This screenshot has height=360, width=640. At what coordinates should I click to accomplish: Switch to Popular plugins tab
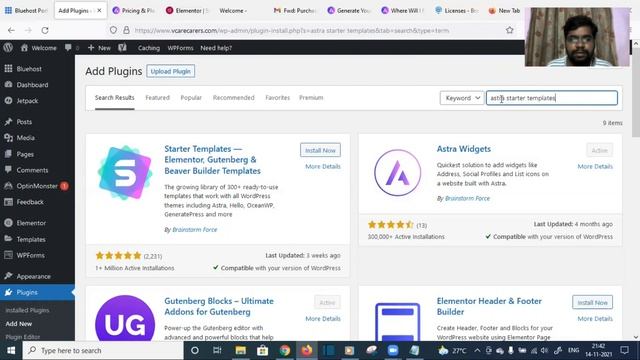pos(191,98)
